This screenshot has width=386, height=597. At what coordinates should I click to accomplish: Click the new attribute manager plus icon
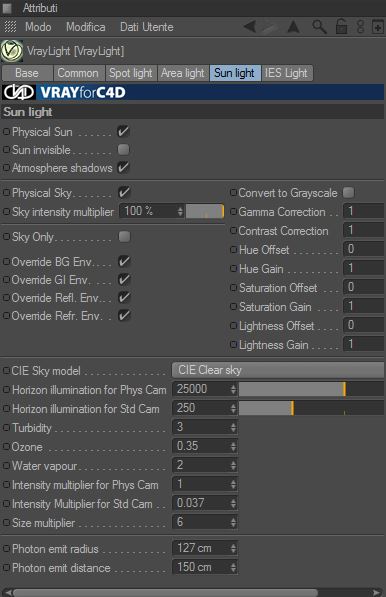pyautogui.click(x=378, y=27)
